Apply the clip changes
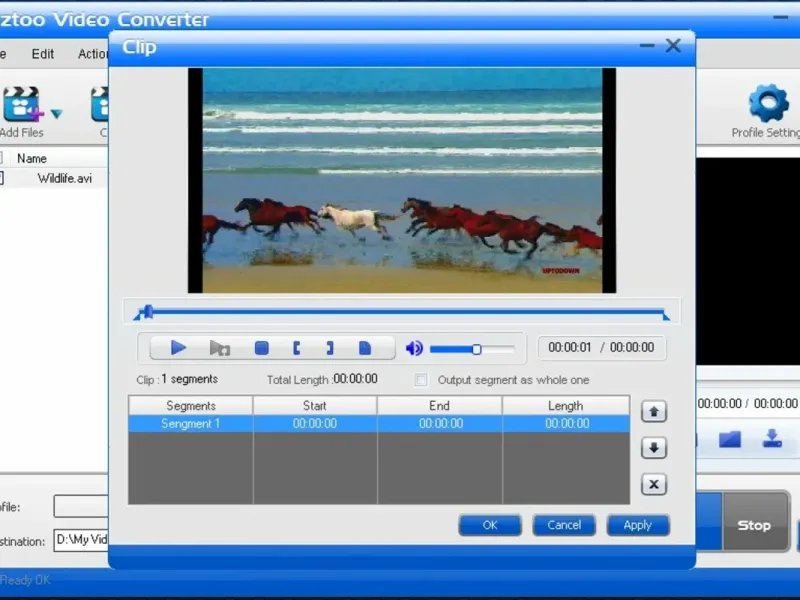 [638, 525]
